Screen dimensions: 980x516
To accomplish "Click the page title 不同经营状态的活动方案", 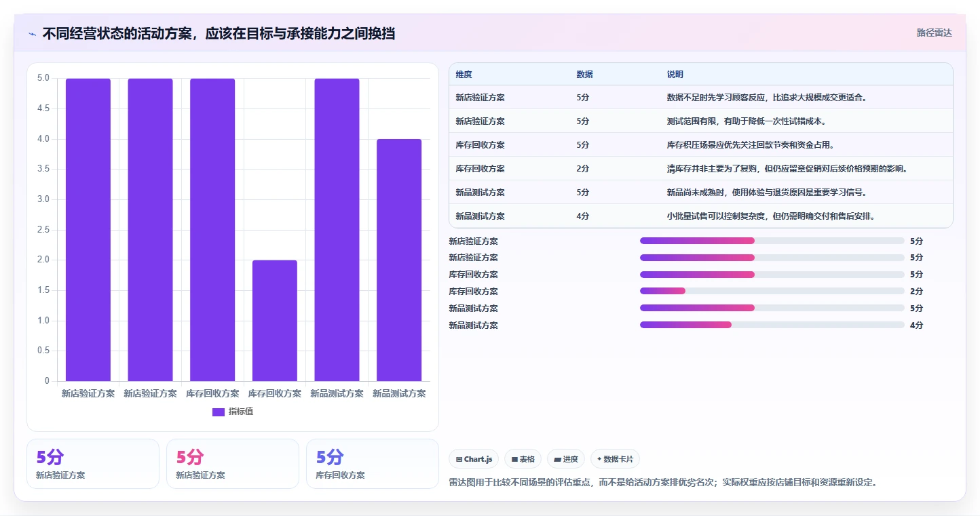I will coord(219,33).
